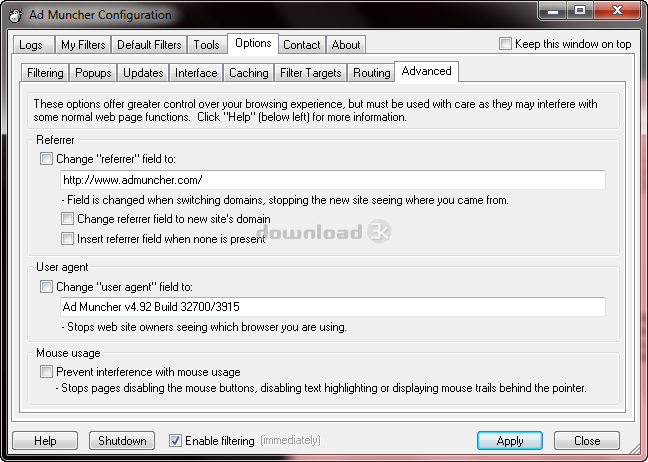Image resolution: width=648 pixels, height=462 pixels.
Task: Click the user agent text field
Action: [333, 307]
